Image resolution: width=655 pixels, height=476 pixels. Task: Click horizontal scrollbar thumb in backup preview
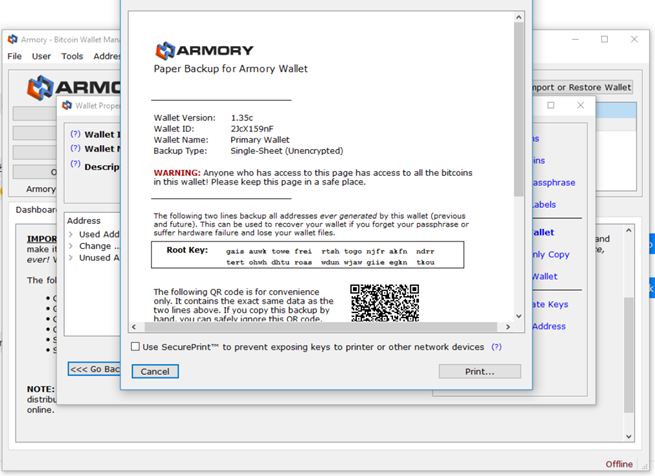tap(321, 327)
